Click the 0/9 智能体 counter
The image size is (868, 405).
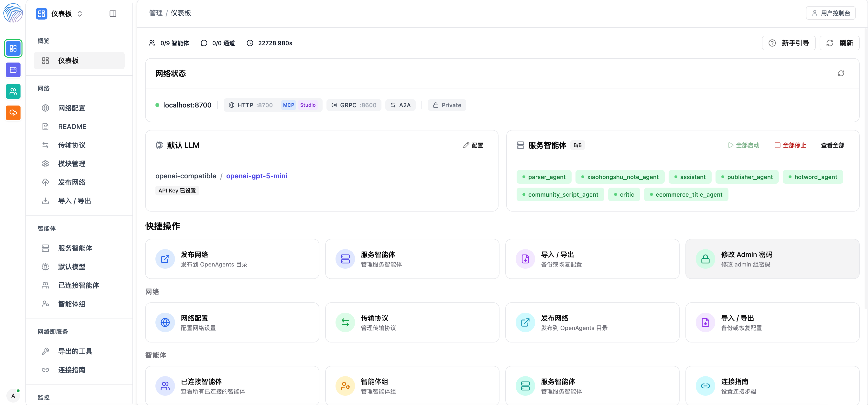pyautogui.click(x=169, y=43)
